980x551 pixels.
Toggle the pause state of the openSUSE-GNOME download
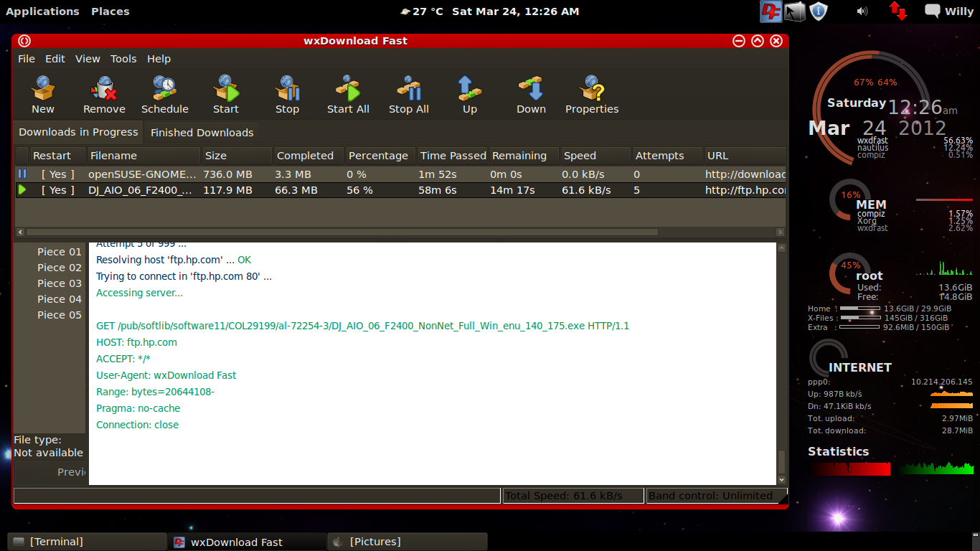coord(22,174)
